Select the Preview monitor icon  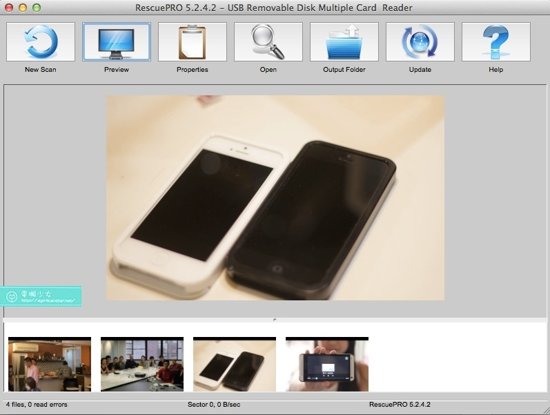[x=116, y=42]
